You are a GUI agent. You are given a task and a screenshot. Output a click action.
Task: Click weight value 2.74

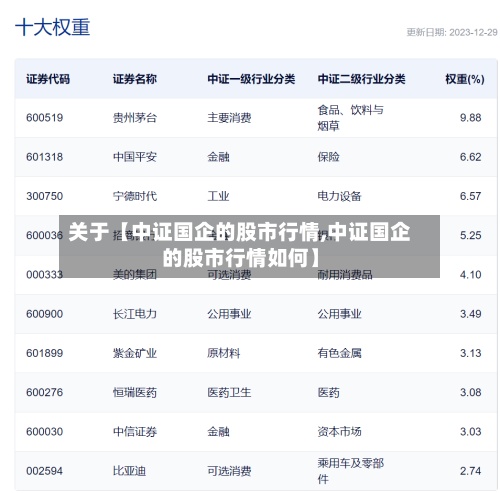point(470,471)
